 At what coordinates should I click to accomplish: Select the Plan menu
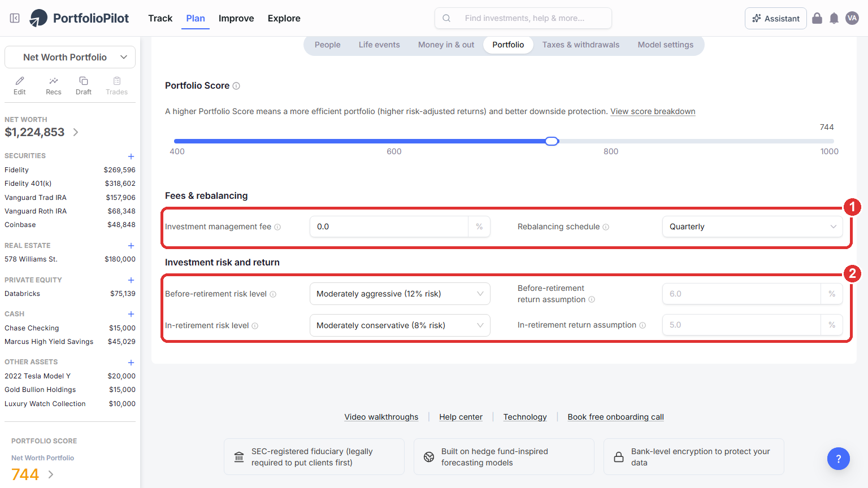196,18
